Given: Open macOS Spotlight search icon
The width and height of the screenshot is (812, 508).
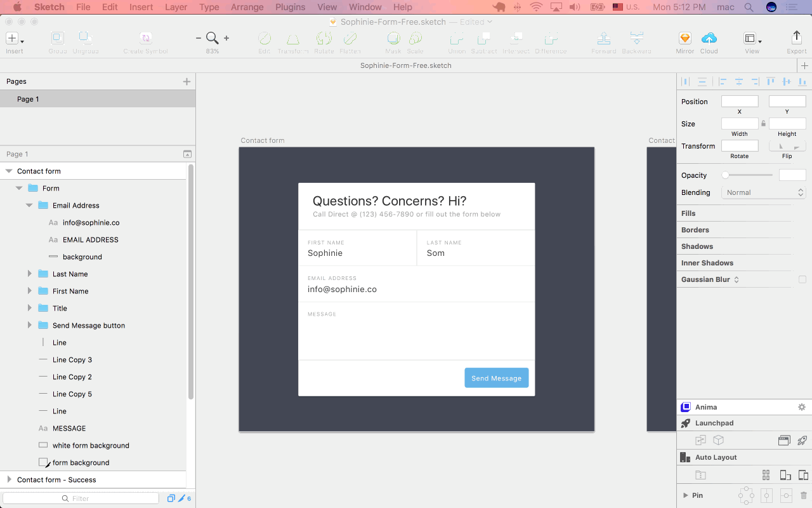Looking at the screenshot, I should [749, 7].
